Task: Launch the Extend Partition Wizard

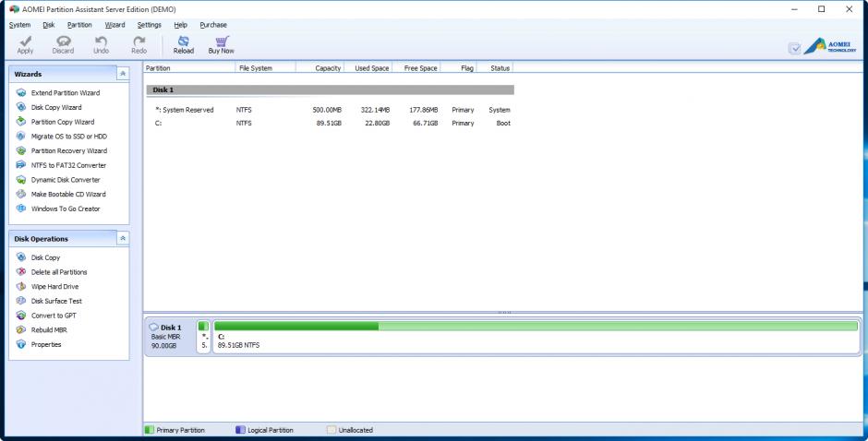Action: pyautogui.click(x=65, y=93)
